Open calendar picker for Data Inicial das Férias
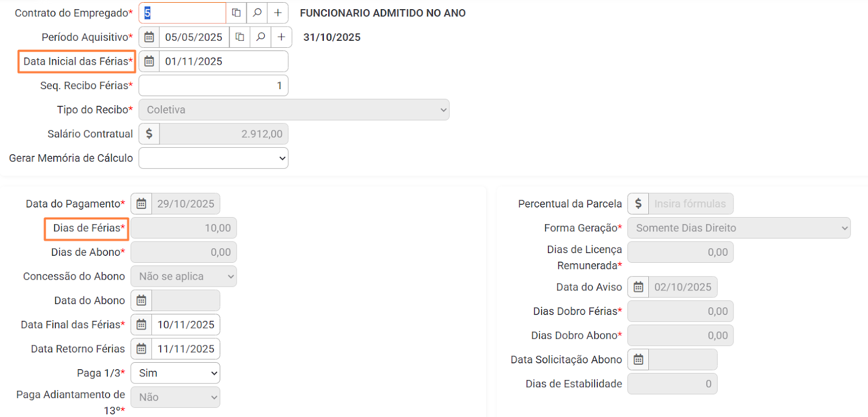The image size is (868, 417). 149,61
